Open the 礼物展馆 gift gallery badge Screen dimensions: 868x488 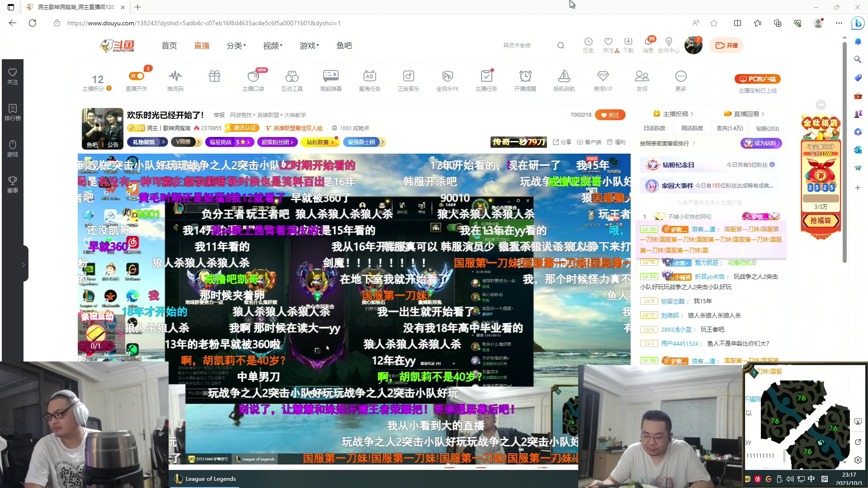click(x=147, y=142)
